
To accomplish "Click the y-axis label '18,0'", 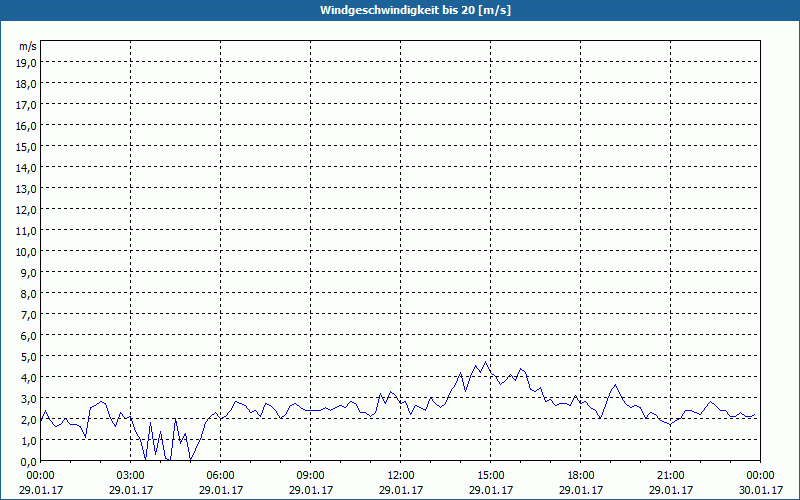I will (x=28, y=84).
